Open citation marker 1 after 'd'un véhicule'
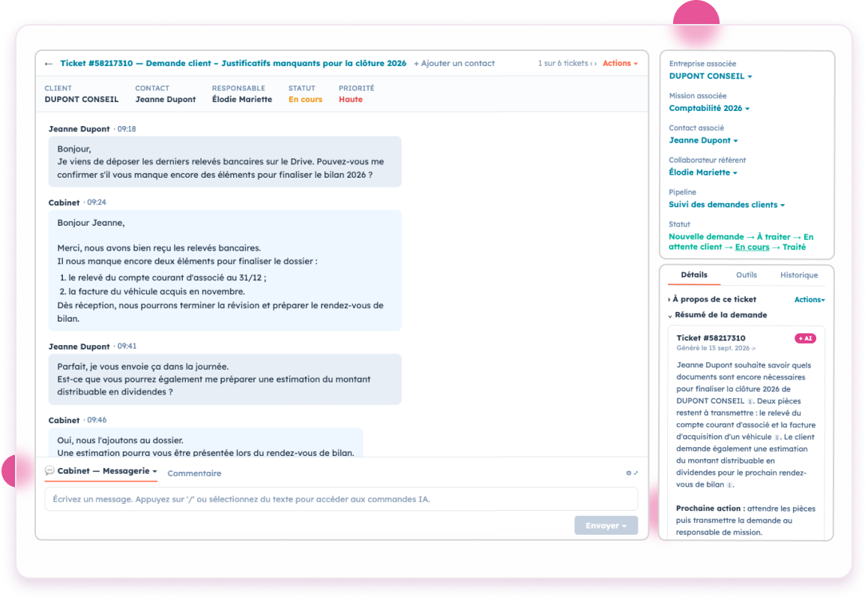Viewport: 868px width, 600px height. pyautogui.click(x=777, y=438)
